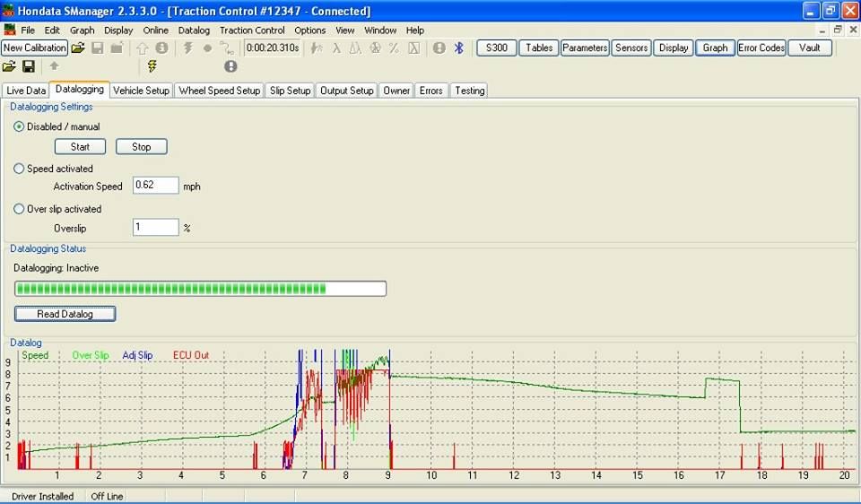
Task: Click the Error Codes toolbar button
Action: [761, 48]
